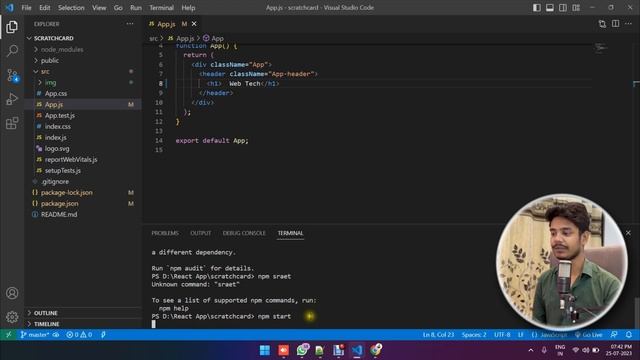
Task: Open App.test.js file in explorer
Action: [x=83, y=116]
